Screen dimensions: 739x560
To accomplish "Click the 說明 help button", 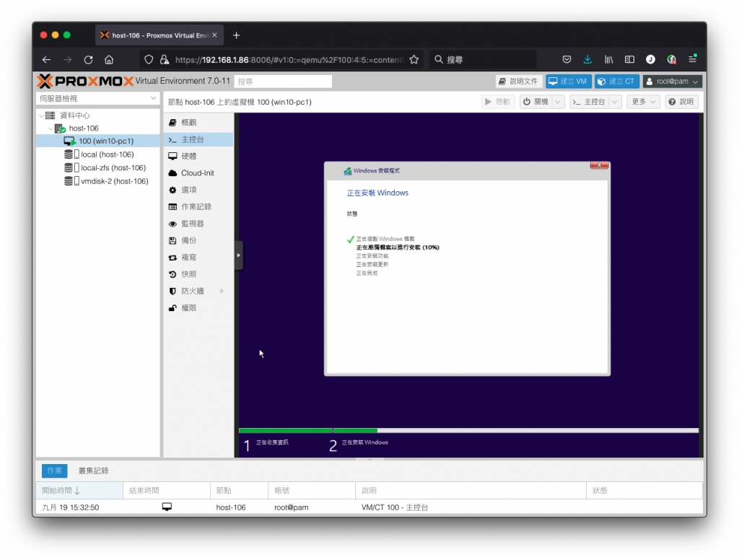I will tap(681, 102).
